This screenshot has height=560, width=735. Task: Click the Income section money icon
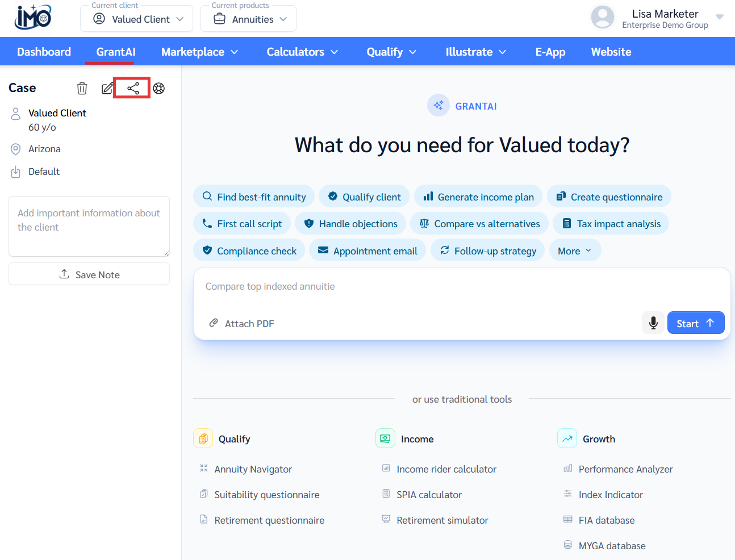(x=385, y=438)
